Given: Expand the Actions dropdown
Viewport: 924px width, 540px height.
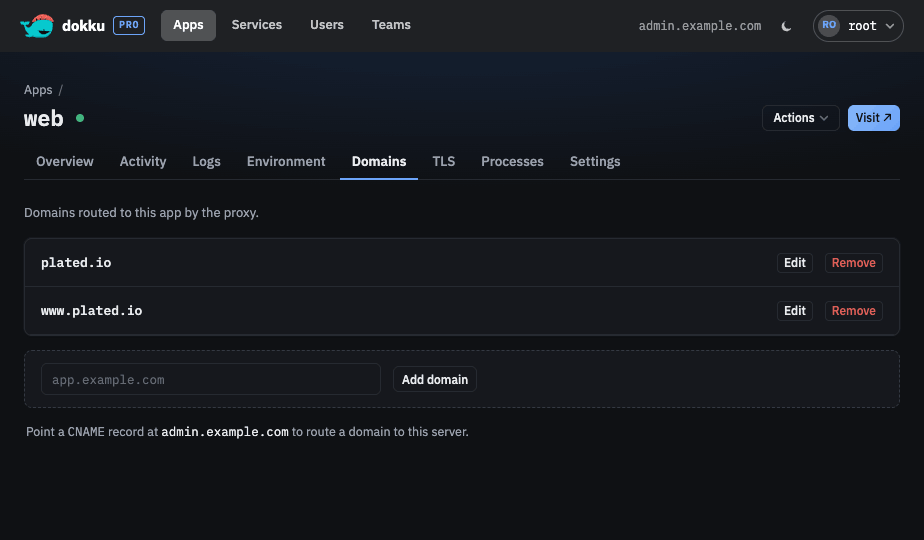Looking at the screenshot, I should coord(800,118).
